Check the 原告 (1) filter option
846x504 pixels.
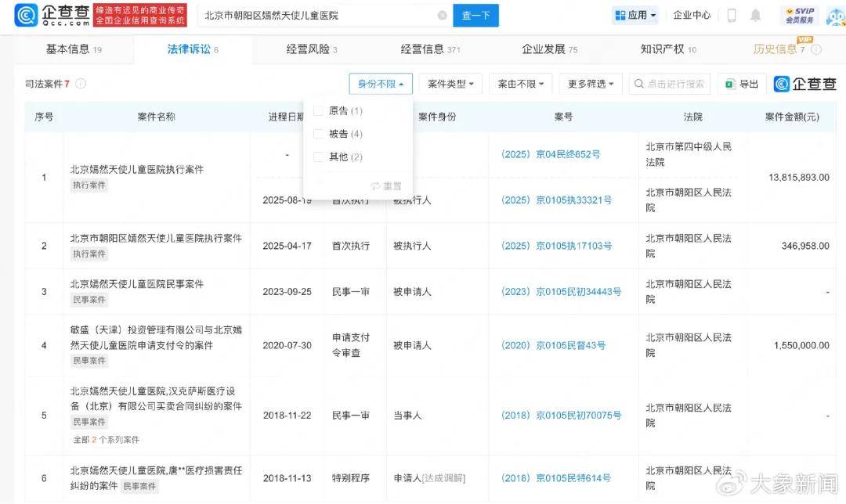pyautogui.click(x=319, y=110)
